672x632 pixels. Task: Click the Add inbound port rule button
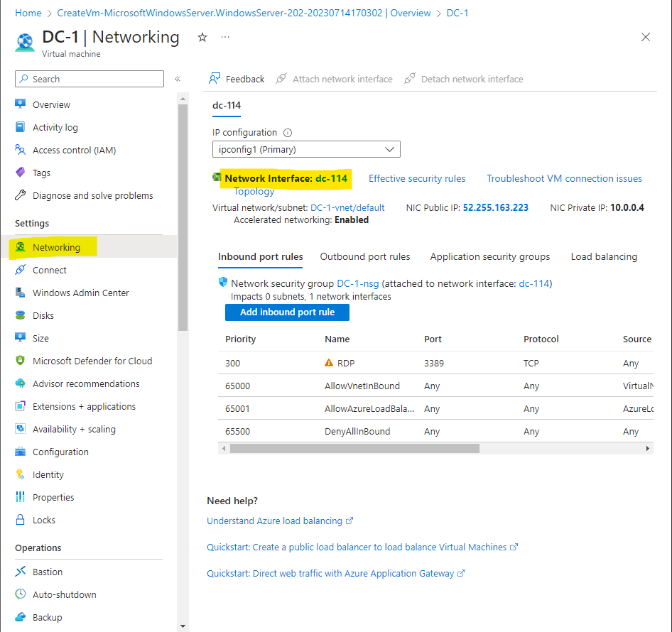(x=287, y=312)
